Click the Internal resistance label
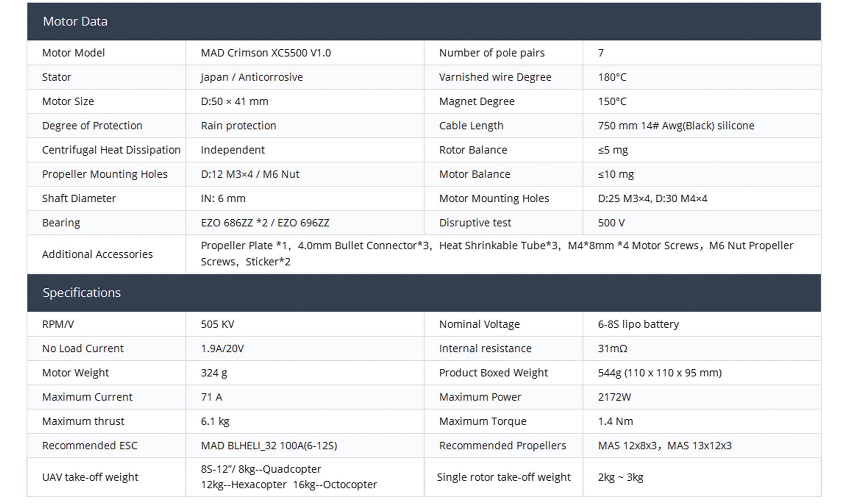849x504 pixels. click(485, 348)
